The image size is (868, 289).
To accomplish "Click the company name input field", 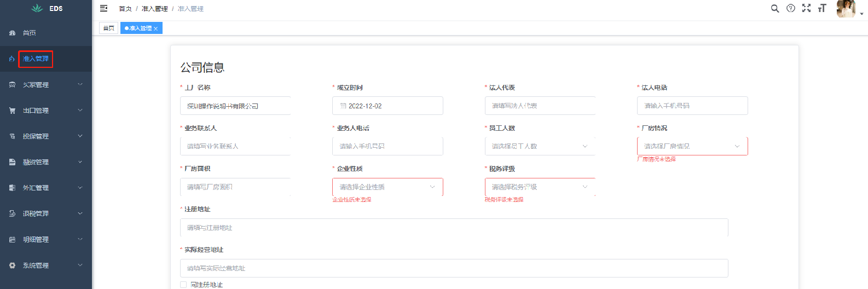I will tap(235, 106).
